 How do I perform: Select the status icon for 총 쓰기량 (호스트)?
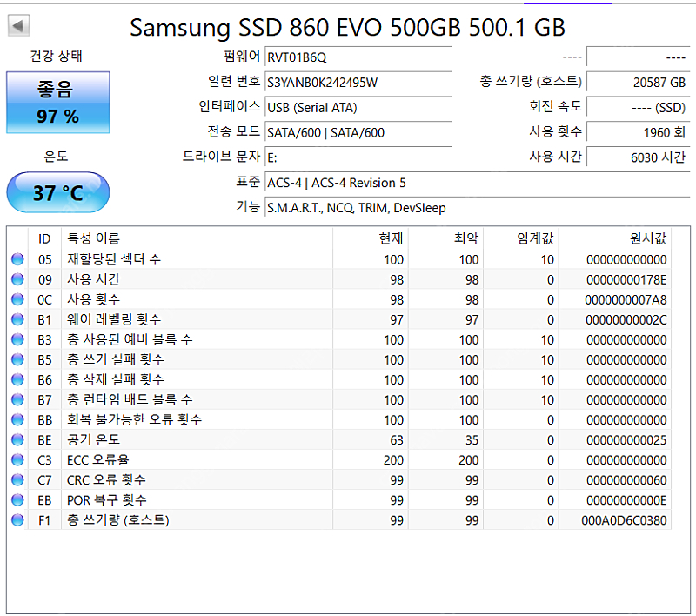(17, 519)
